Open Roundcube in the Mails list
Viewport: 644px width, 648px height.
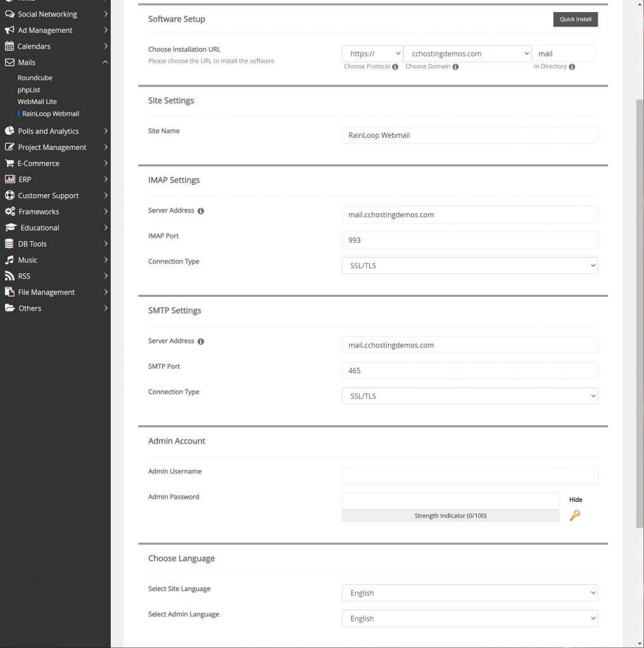(35, 78)
